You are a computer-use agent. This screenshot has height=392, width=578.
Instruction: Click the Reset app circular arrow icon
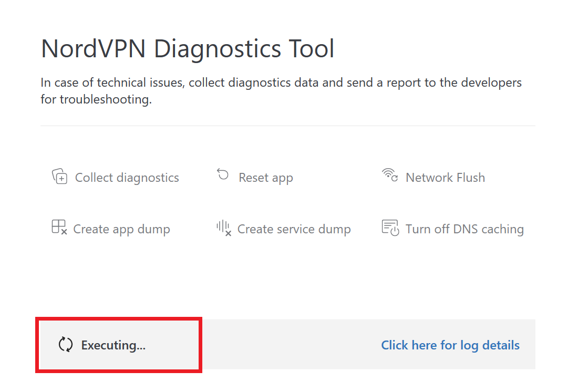point(223,175)
